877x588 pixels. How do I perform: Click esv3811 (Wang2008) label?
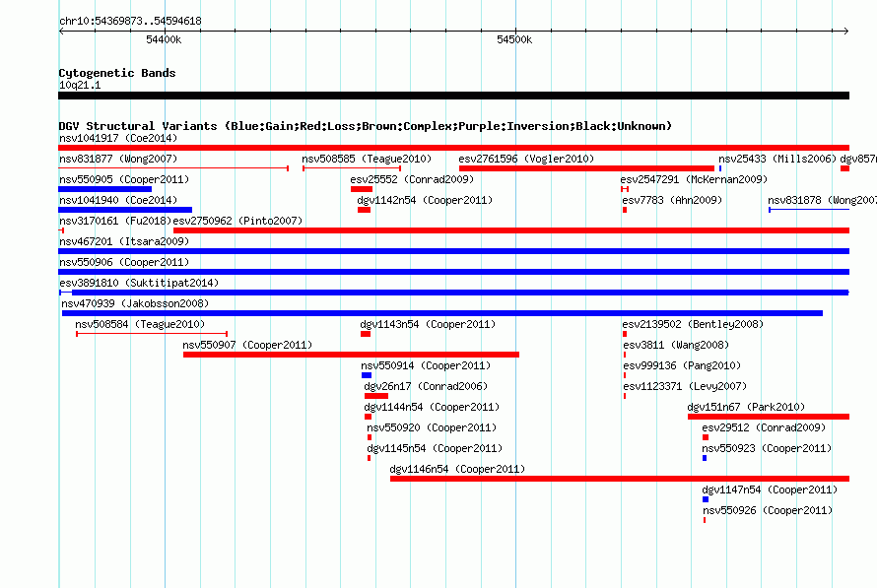coord(676,345)
